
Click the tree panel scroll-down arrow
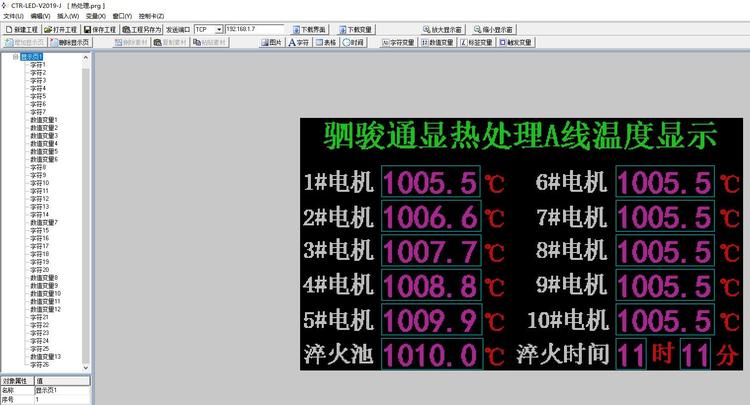click(86, 368)
